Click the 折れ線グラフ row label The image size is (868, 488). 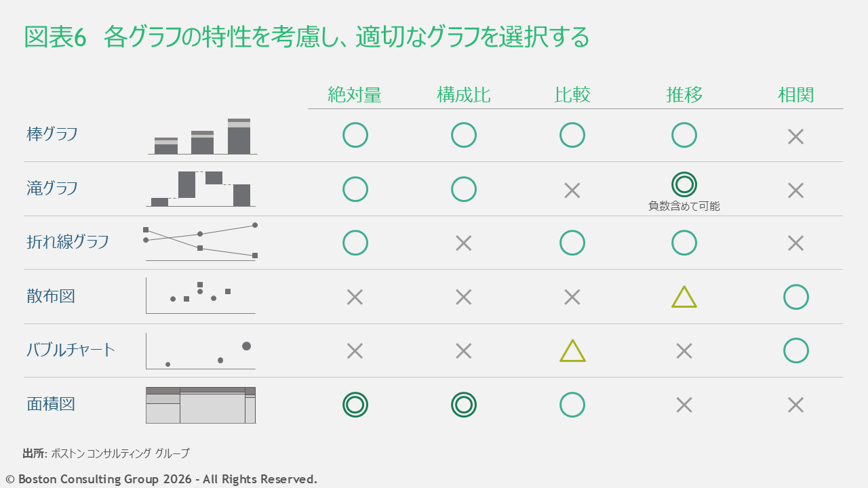coord(68,242)
